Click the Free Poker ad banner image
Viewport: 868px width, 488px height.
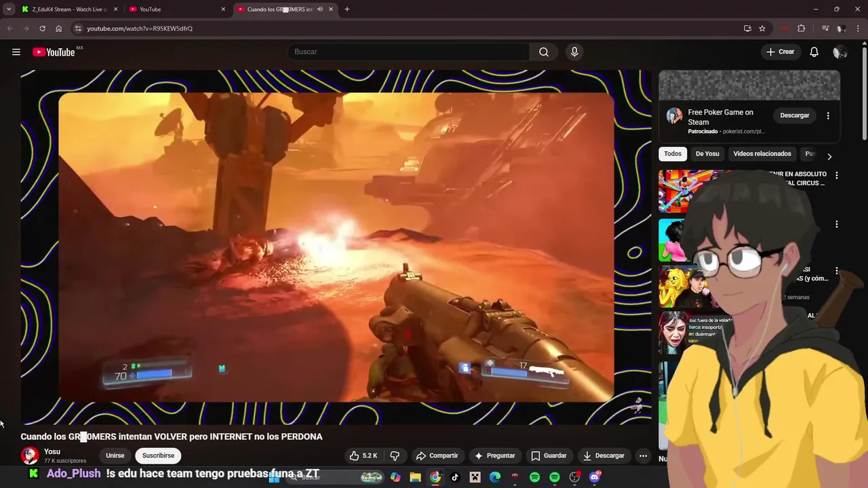749,85
